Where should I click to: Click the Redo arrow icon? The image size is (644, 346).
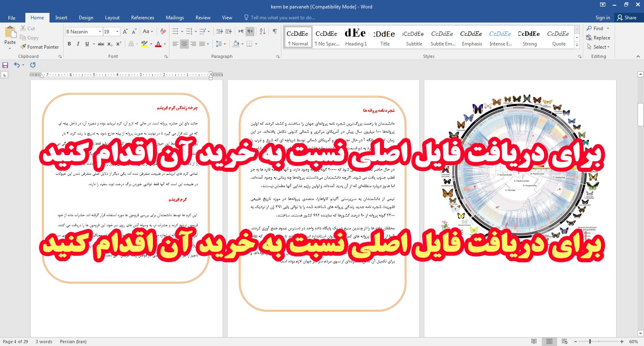33,65
